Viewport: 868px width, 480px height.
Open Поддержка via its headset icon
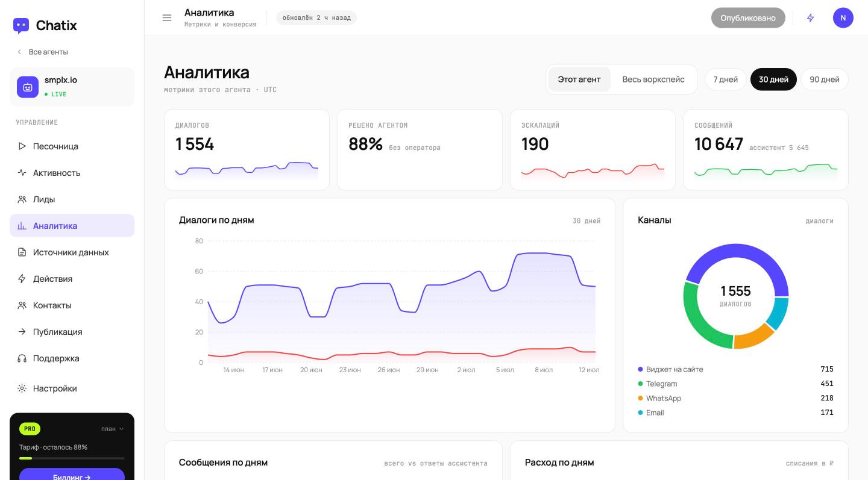(22, 358)
